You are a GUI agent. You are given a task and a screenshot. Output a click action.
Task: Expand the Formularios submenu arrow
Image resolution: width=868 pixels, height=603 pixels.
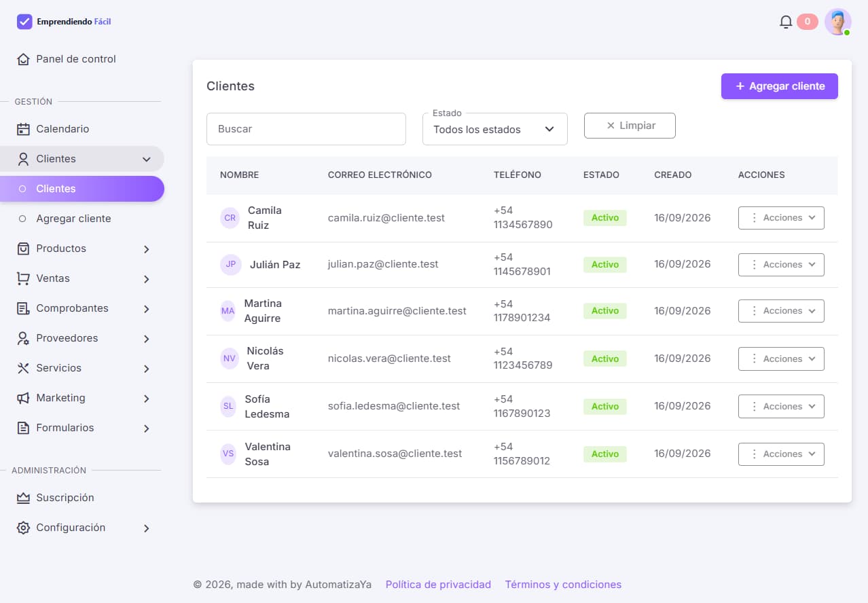click(x=146, y=428)
